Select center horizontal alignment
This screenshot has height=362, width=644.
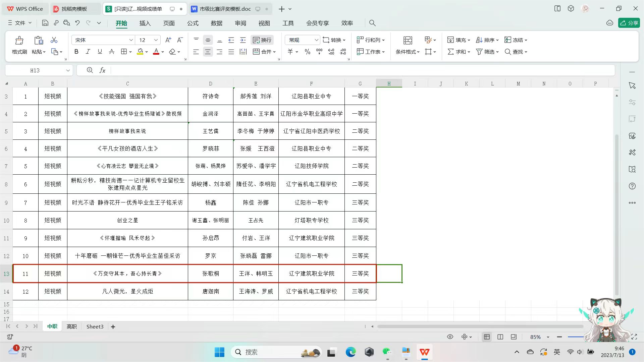pos(208,52)
